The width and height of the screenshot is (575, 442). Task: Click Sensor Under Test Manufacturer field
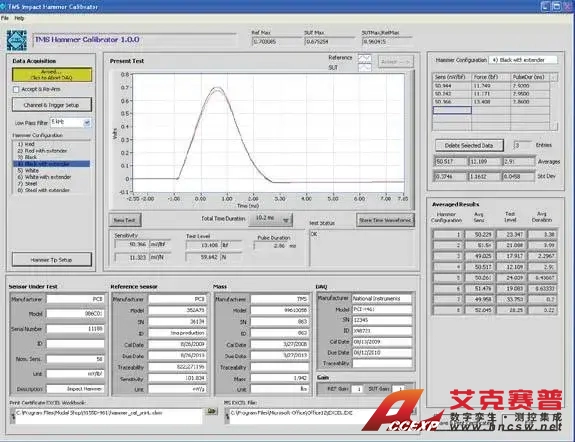tap(76, 299)
